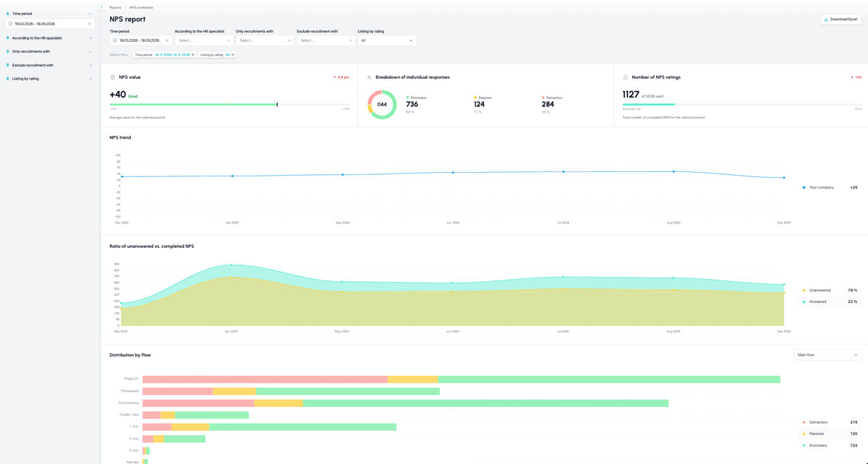Open the Reports breadcrumb link
Screen dimensions: 868x464
coord(115,7)
